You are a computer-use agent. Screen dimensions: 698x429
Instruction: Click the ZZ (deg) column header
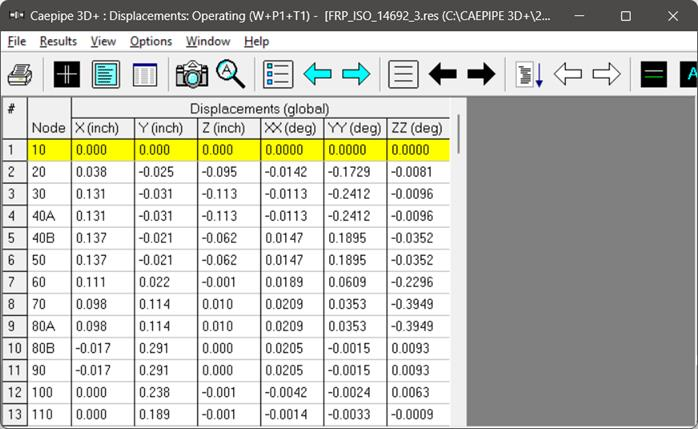point(417,128)
